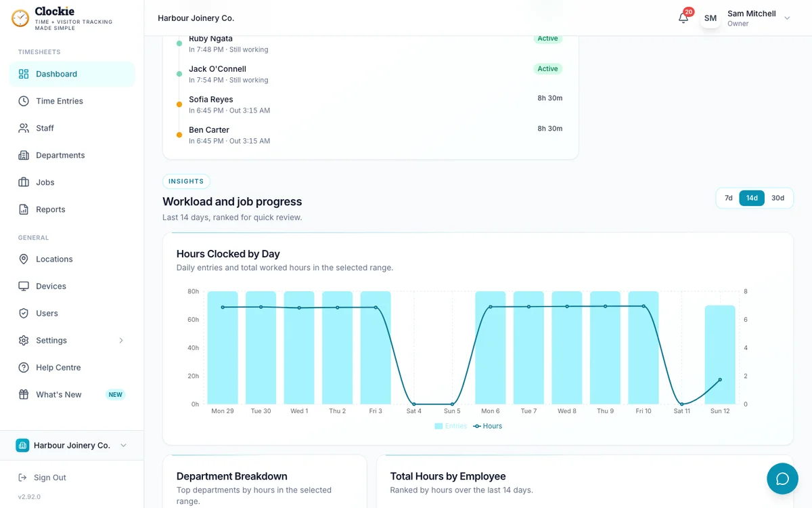Open notifications bell with 20 badge
The width and height of the screenshot is (812, 508).
pos(684,18)
